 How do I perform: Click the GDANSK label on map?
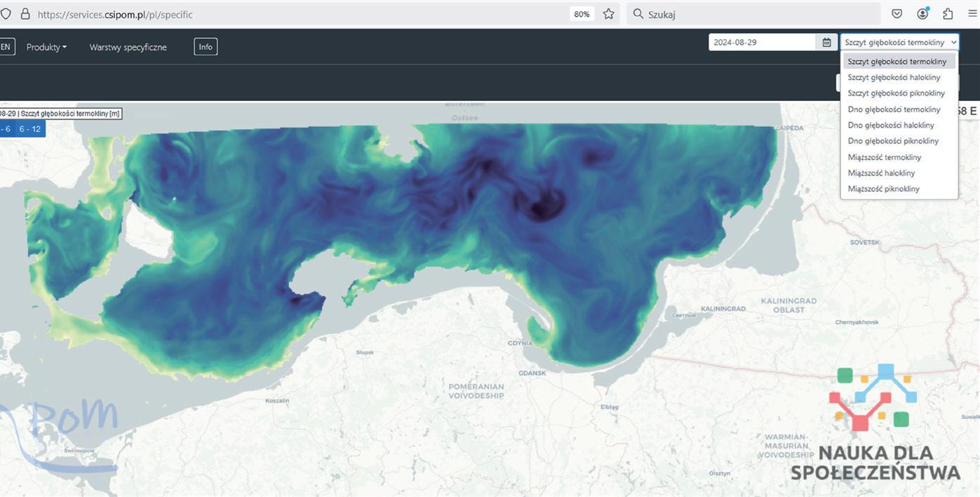coord(532,373)
